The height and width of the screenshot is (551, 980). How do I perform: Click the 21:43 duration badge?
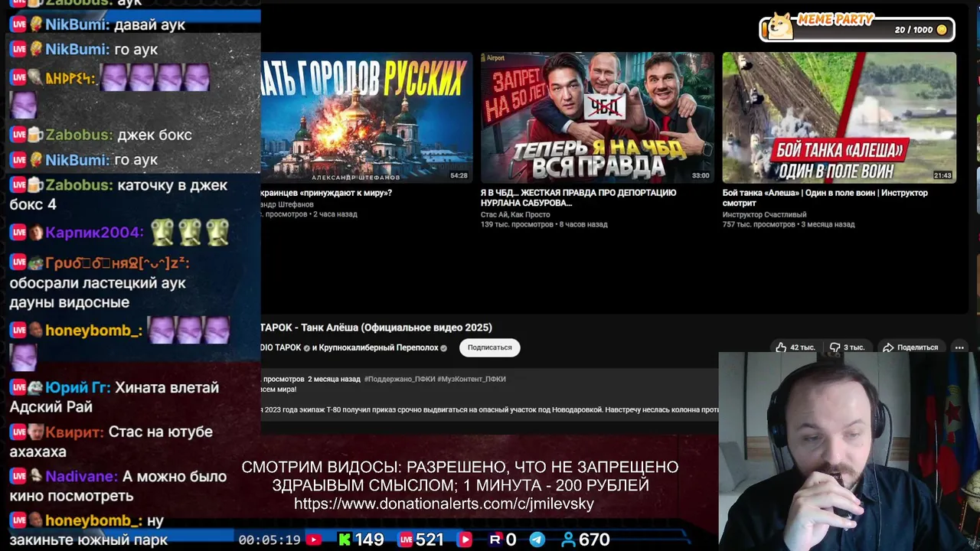pos(942,176)
